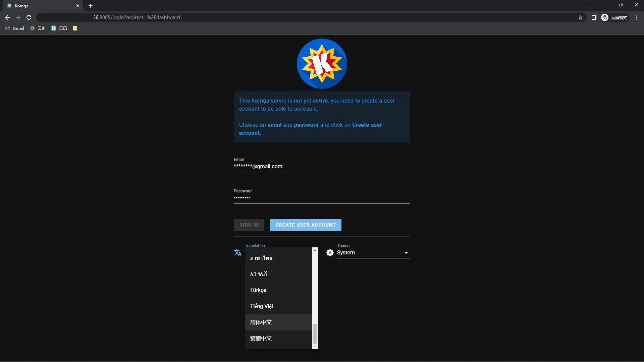Viewport: 644px width, 362px height.
Task: Click the translation list scroll-down arrow
Action: tap(315, 347)
